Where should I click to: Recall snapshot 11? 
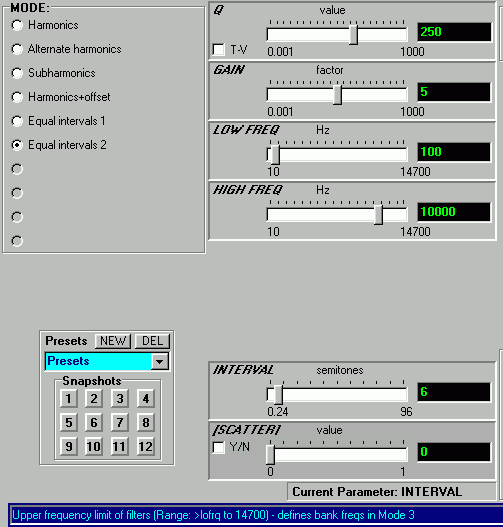pos(120,447)
